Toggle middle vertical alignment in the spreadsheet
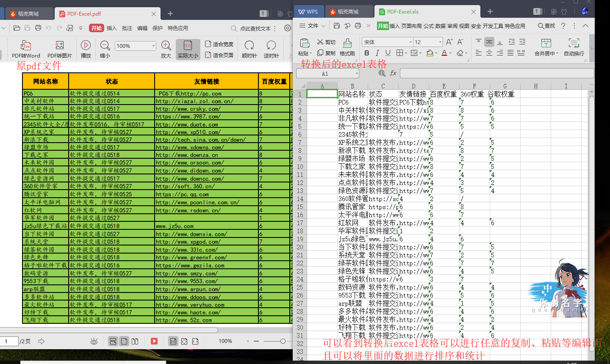Image resolution: width=610 pixels, height=364 pixels. click(489, 42)
